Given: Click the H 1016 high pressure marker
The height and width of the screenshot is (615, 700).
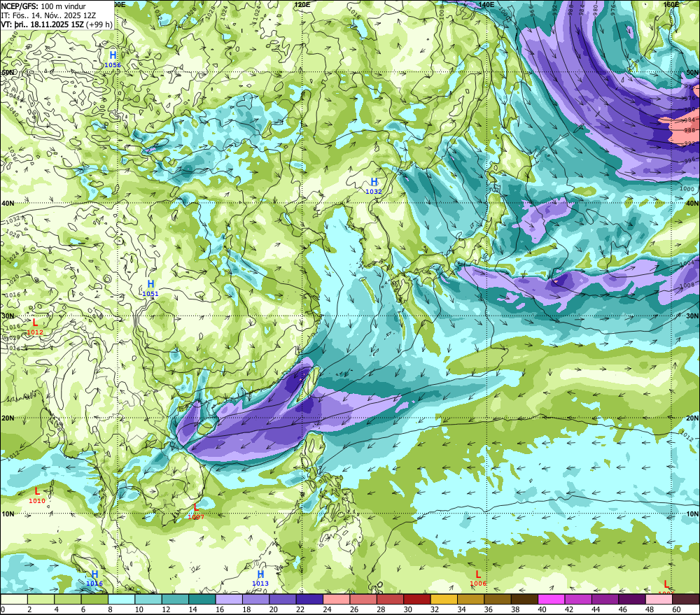Looking at the screenshot, I should click(94, 577).
